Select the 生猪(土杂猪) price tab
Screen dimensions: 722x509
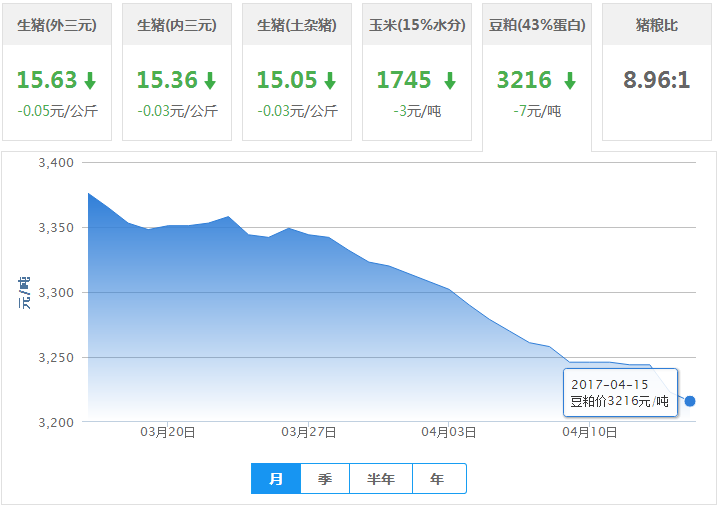point(297,72)
